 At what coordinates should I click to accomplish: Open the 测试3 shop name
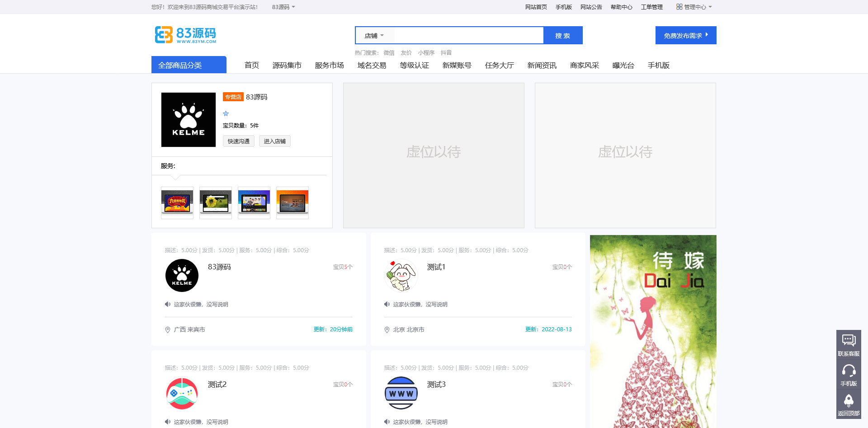point(437,384)
